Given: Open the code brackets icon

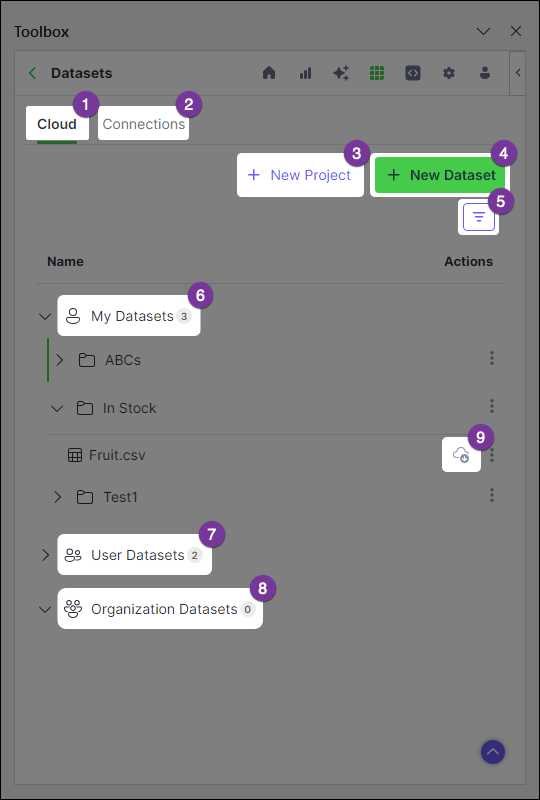Looking at the screenshot, I should pos(413,73).
